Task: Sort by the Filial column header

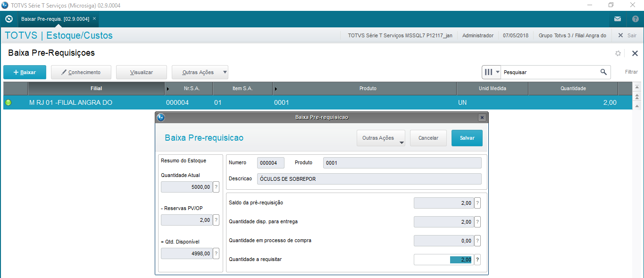Action: [96, 88]
